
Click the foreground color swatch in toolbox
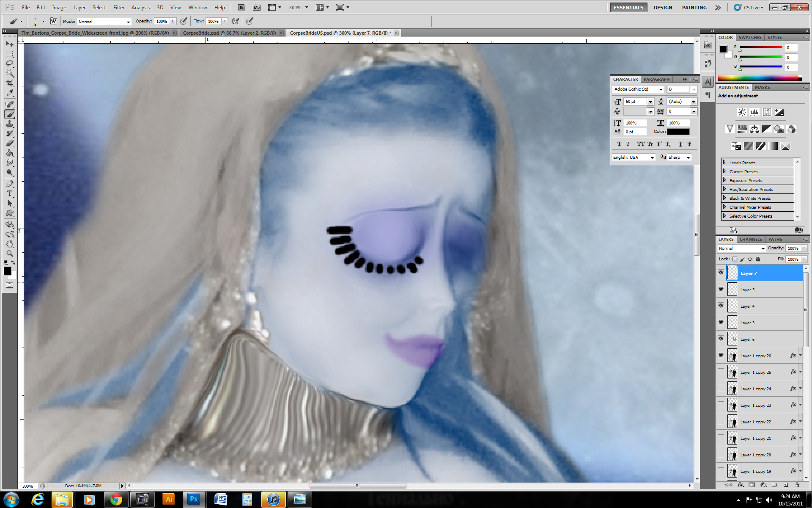tap(8, 271)
